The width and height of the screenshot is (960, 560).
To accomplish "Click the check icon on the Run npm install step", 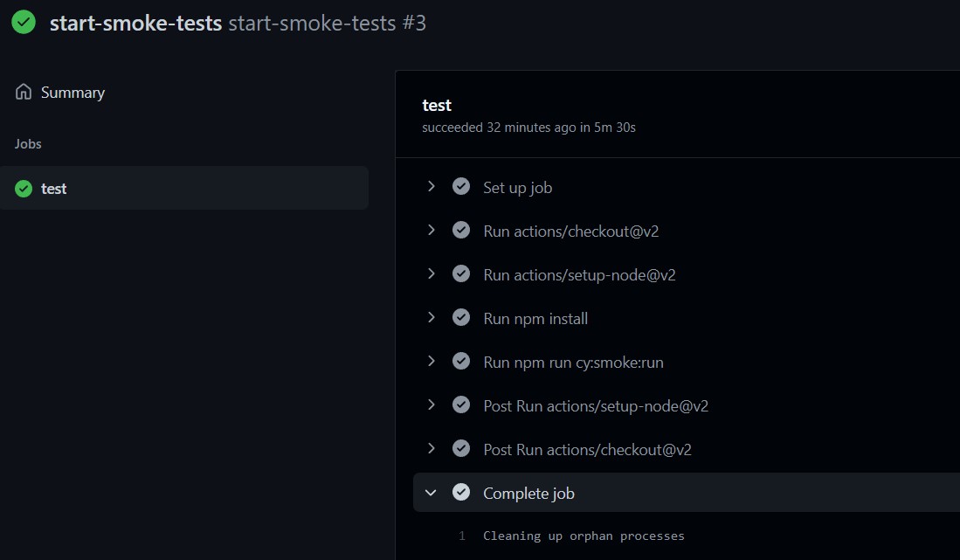I will (x=461, y=317).
